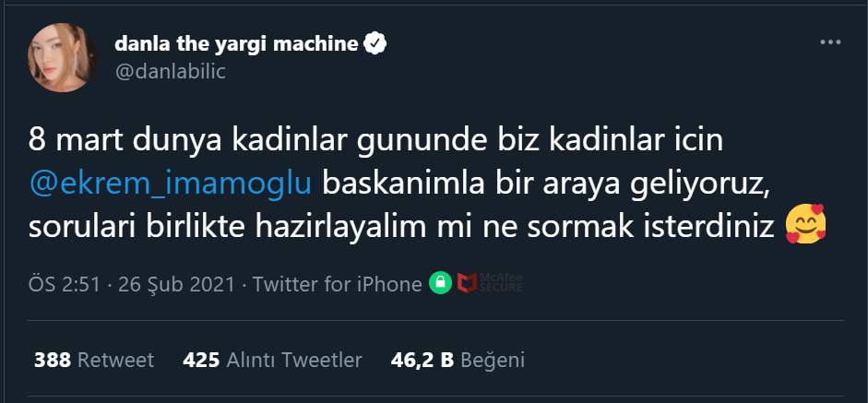Open the @ekrem_imamoglu mention link
The image size is (868, 403).
tap(172, 183)
